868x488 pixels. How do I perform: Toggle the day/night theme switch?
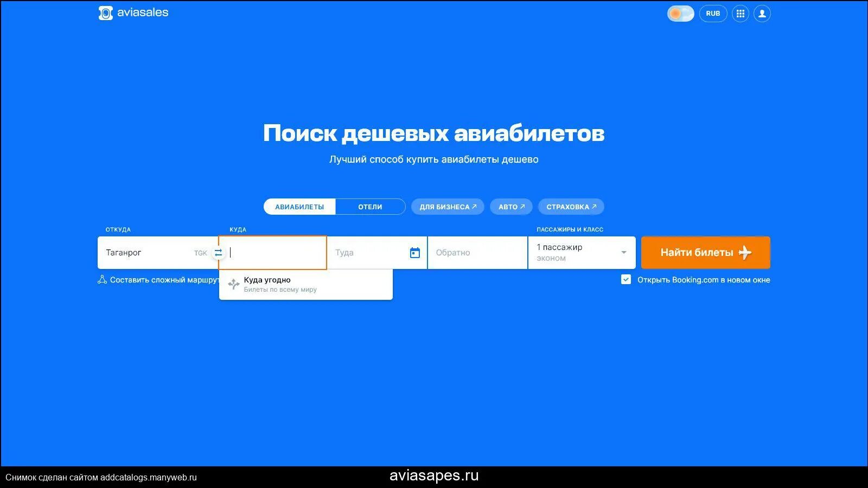click(x=680, y=14)
